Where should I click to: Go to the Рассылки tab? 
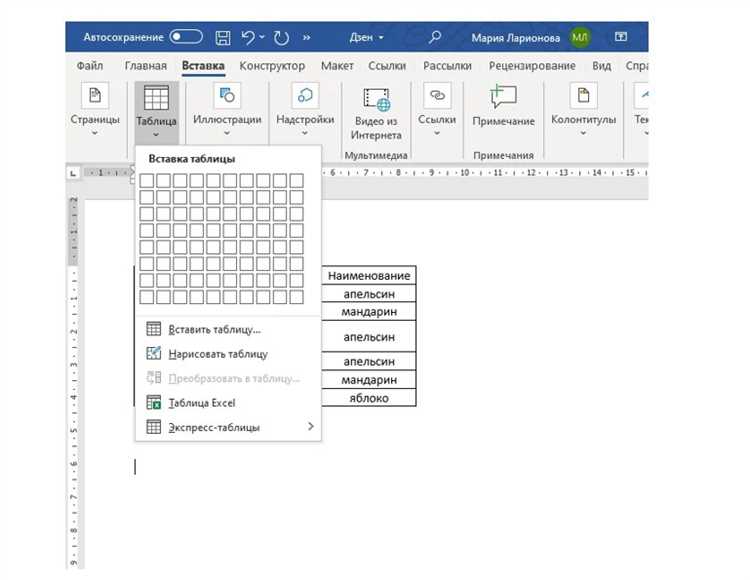(x=447, y=66)
